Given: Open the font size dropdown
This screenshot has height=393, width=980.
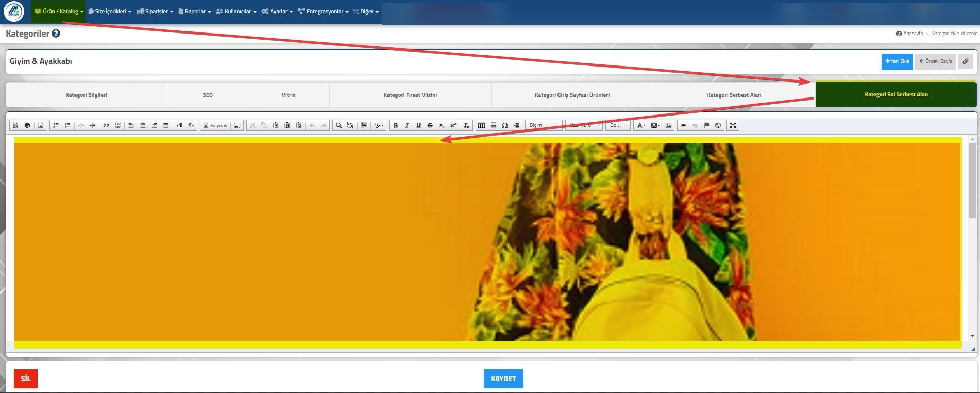Looking at the screenshot, I should tap(618, 125).
